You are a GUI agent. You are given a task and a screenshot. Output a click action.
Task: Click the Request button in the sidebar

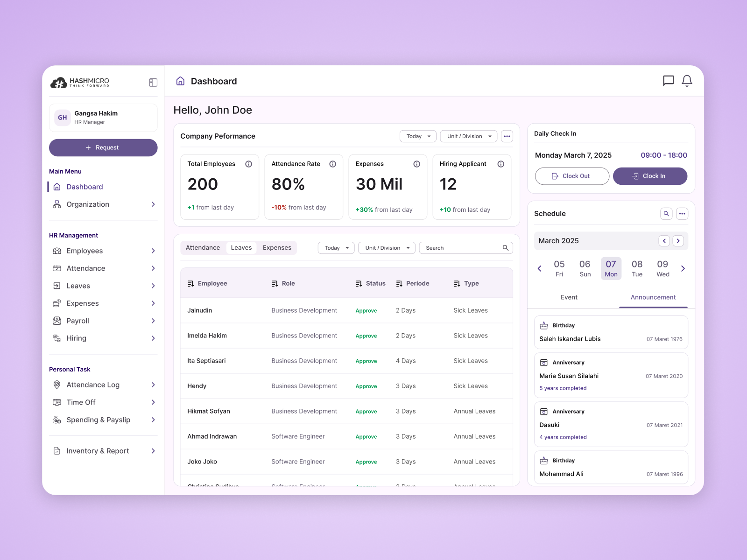click(x=103, y=147)
